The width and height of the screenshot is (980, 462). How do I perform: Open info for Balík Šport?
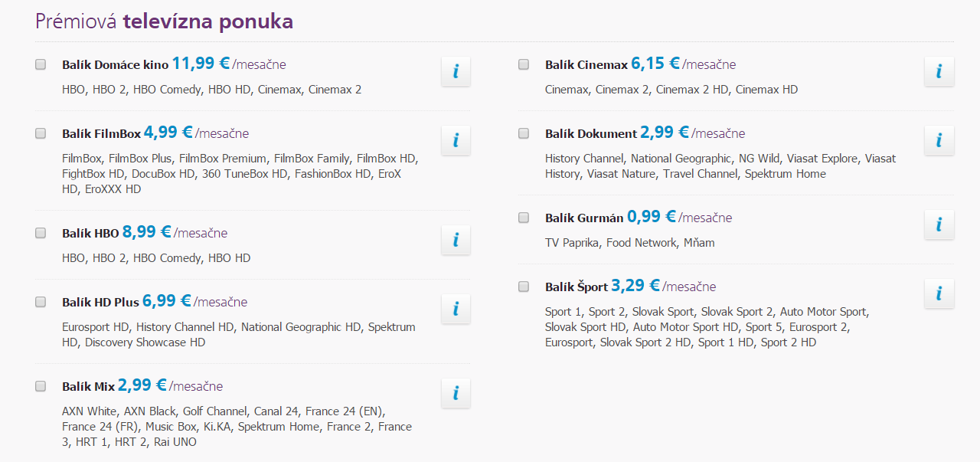coord(939,293)
